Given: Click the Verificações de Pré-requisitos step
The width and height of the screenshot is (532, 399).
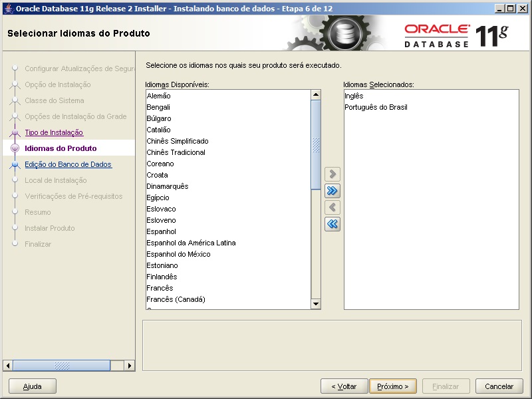Looking at the screenshot, I should (x=74, y=196).
